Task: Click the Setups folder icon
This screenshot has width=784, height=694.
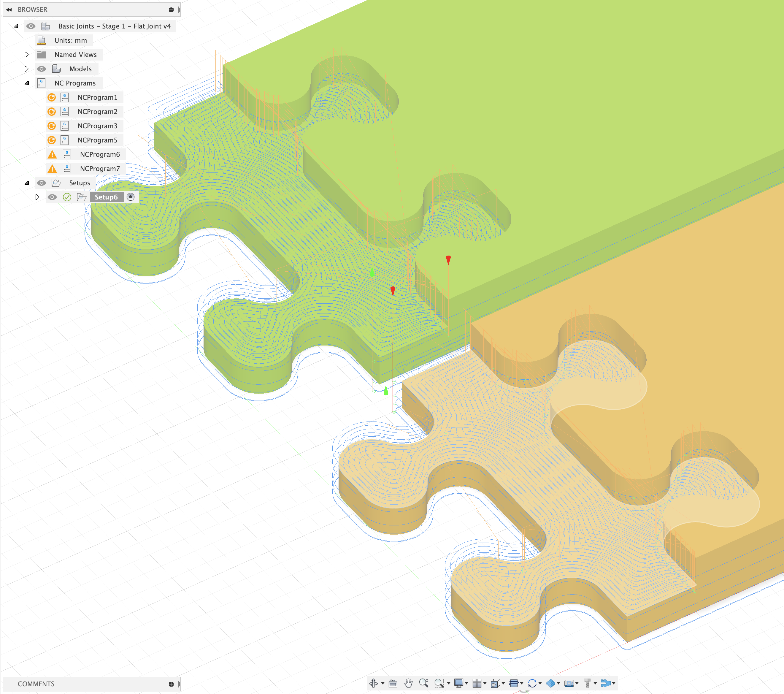Action: 56,183
